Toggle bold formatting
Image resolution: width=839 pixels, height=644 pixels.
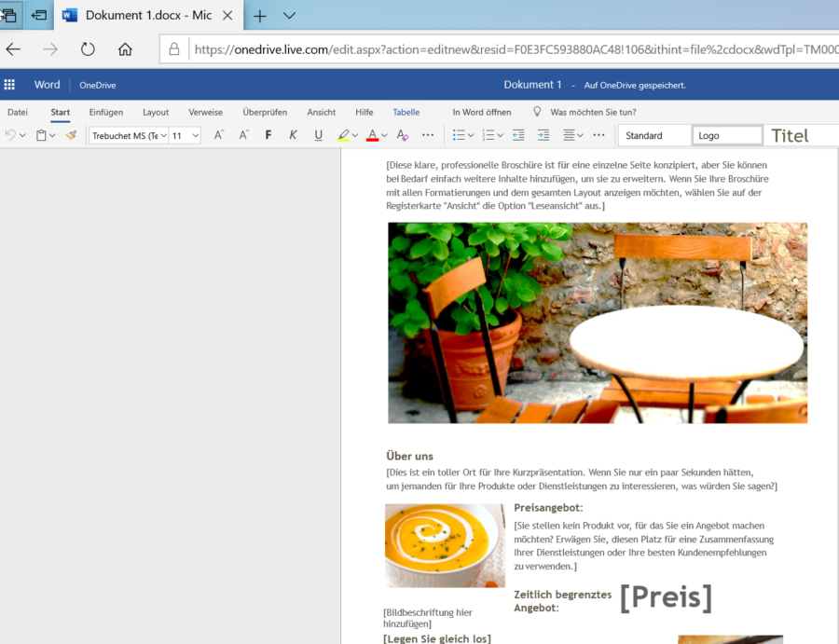coord(268,134)
